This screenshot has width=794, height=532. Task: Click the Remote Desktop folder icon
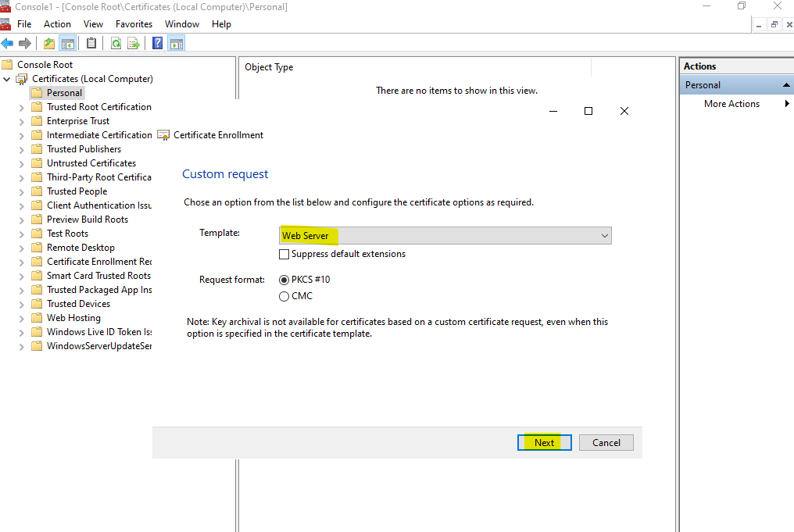[x=37, y=248]
